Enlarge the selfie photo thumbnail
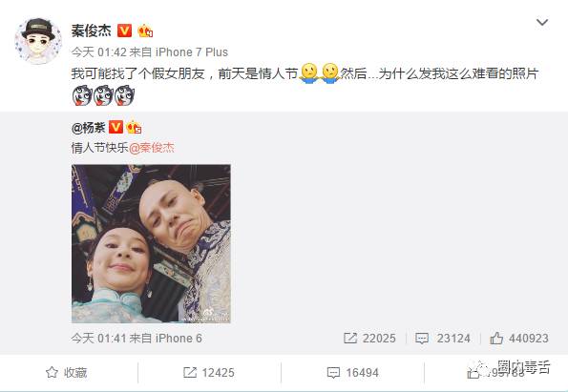 [x=151, y=243]
